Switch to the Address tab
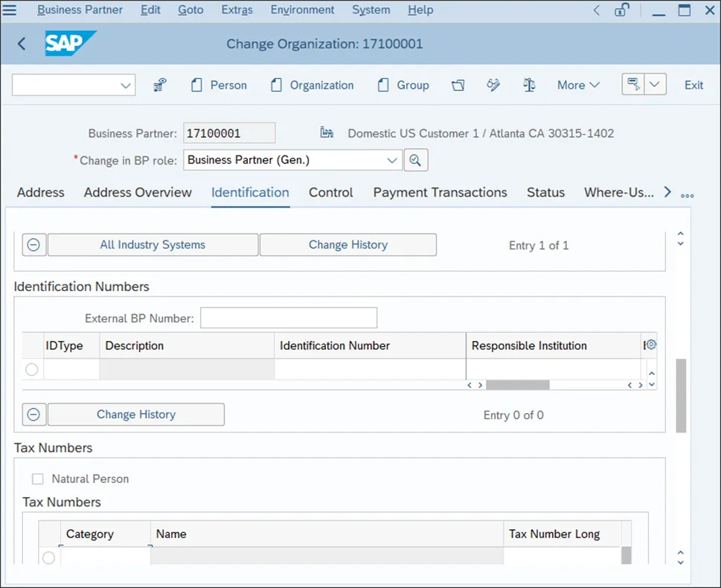 pos(40,192)
